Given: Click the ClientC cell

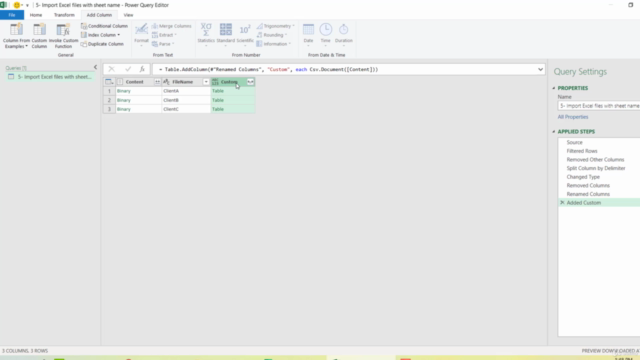Looking at the screenshot, I should pos(186,109).
